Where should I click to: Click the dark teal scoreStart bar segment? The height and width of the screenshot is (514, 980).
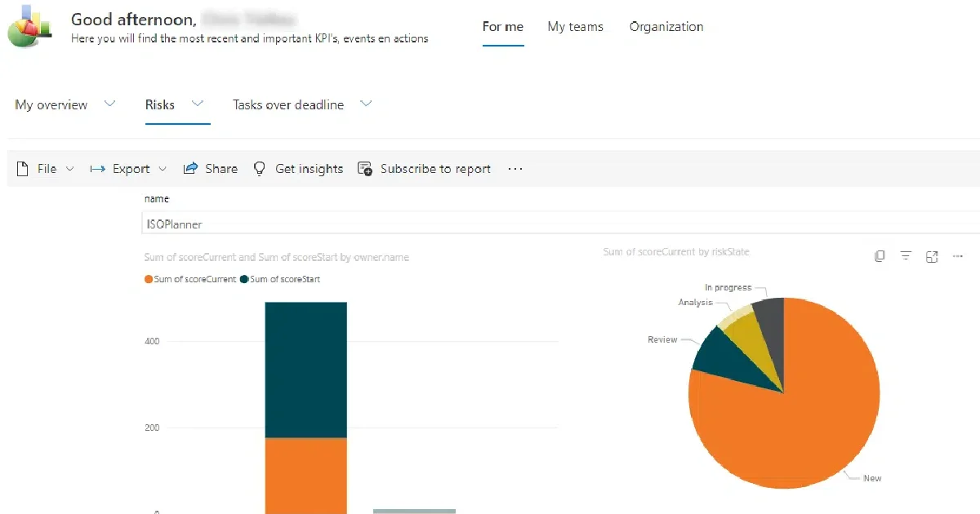tap(306, 370)
